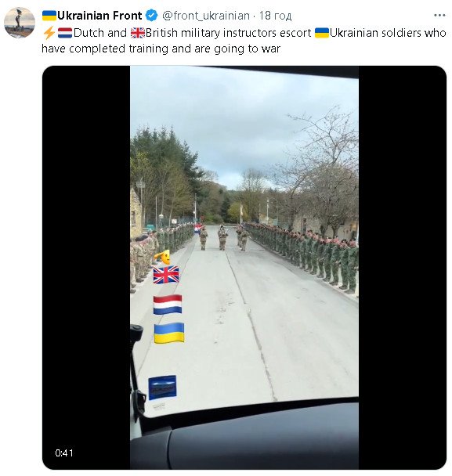This screenshot has height=476, width=452.
Task: Click the lightning bolt emoji in the tweet
Action: [49, 33]
